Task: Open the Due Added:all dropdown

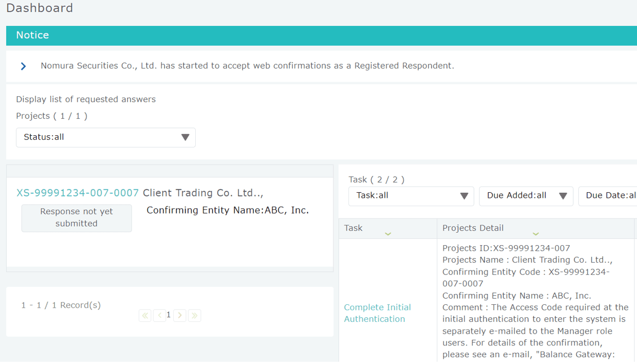Action: click(526, 196)
